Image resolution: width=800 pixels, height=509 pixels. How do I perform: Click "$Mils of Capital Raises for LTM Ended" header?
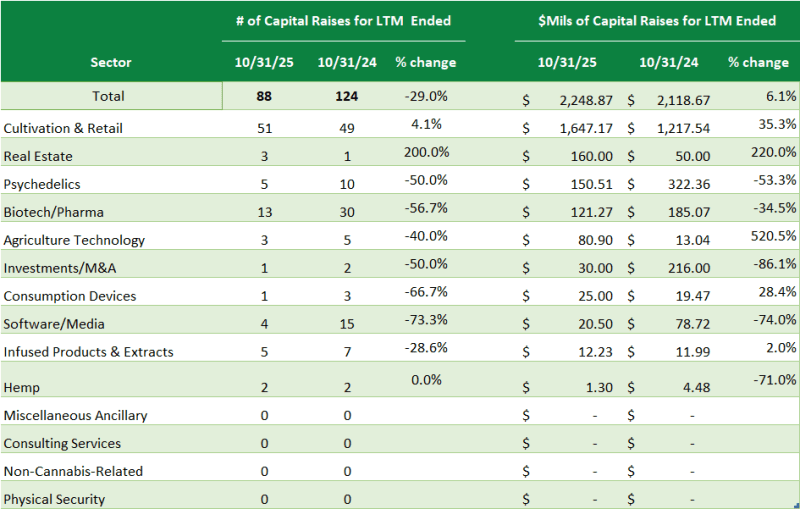pyautogui.click(x=656, y=20)
